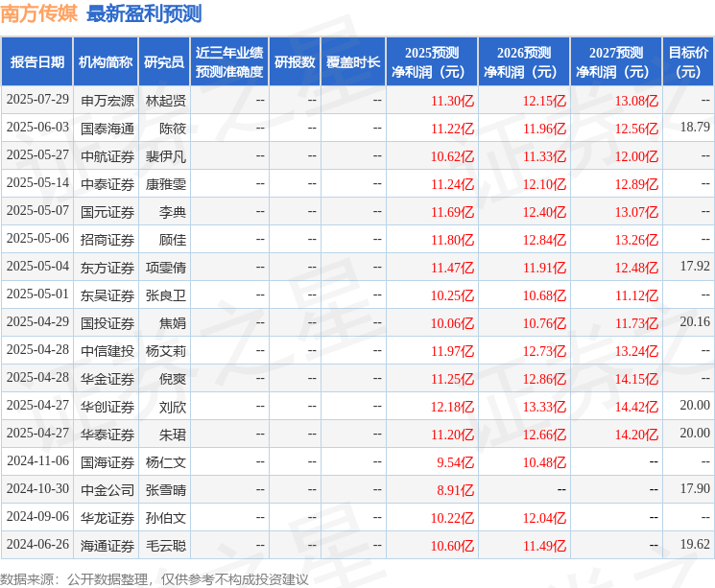Click the 南方传媒 title text
Screen dimensions: 715x588
[39, 13]
